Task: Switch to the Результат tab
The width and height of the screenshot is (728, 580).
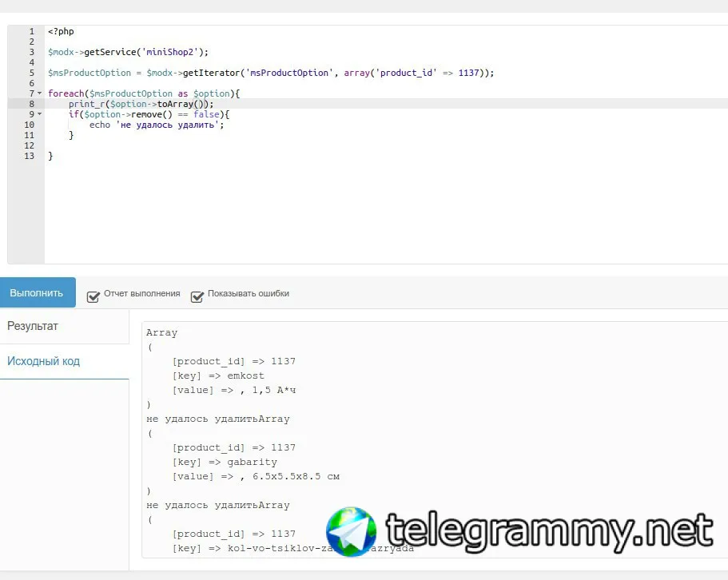Action: [33, 326]
